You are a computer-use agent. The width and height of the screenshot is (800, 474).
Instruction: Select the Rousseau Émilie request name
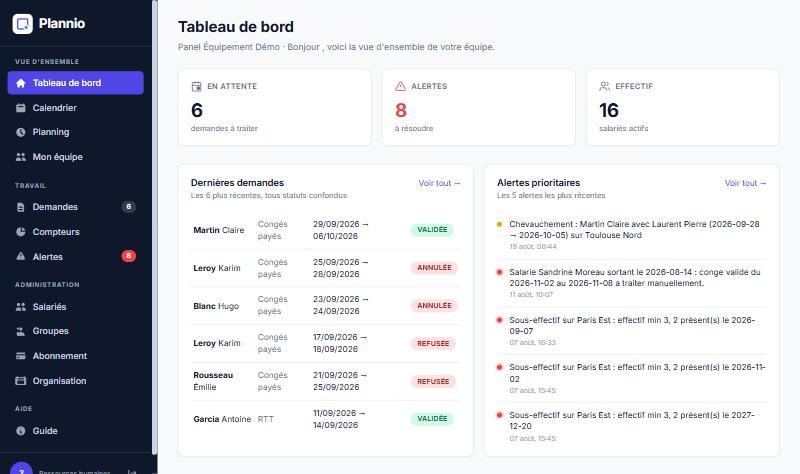click(213, 381)
